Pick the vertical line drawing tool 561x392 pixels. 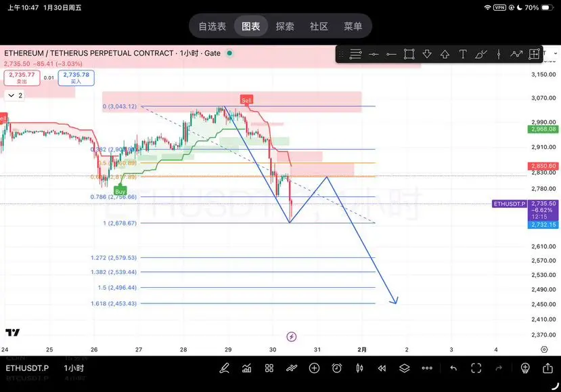(498, 54)
